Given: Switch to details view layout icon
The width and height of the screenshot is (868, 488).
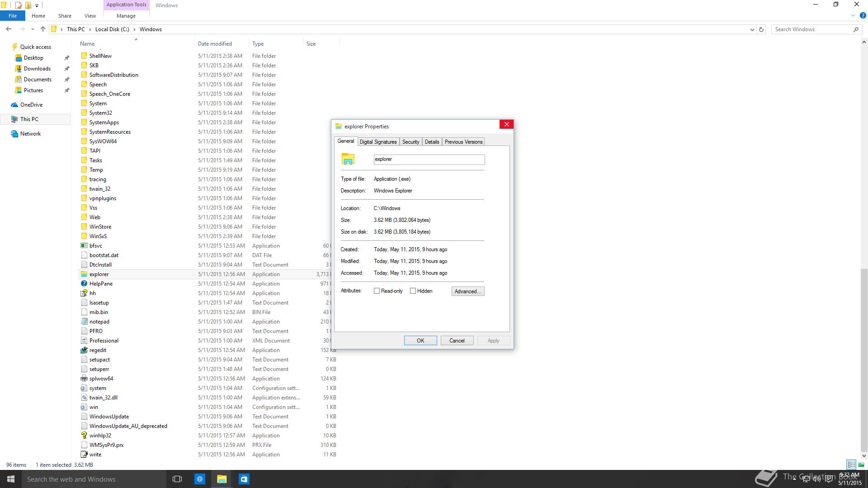Looking at the screenshot, I should click(x=851, y=465).
